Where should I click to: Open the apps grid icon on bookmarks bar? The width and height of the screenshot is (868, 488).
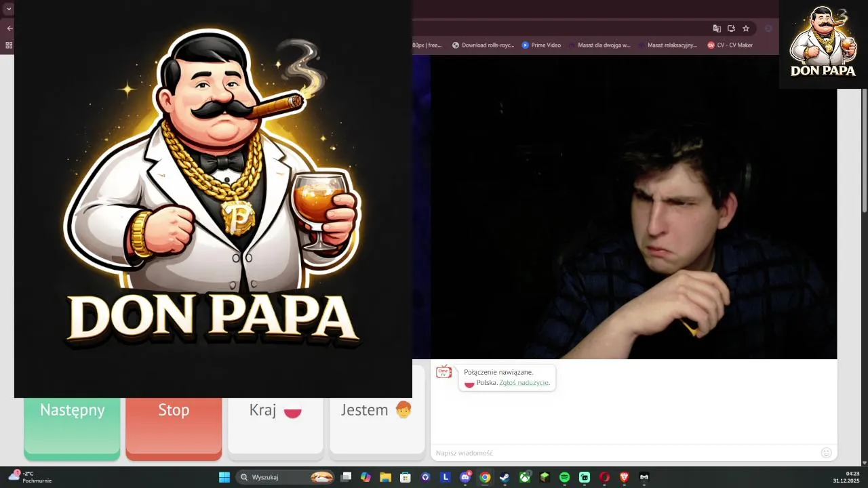9,45
